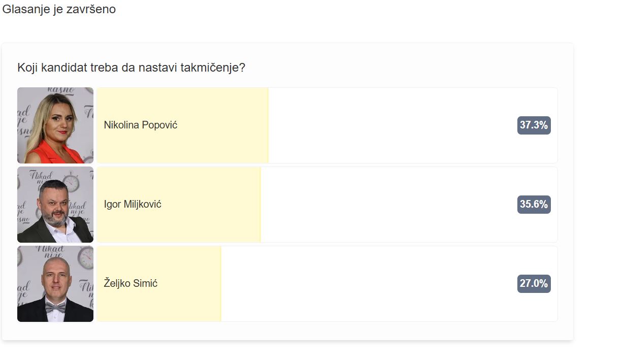Click the 27.0% result badge

[x=534, y=284]
